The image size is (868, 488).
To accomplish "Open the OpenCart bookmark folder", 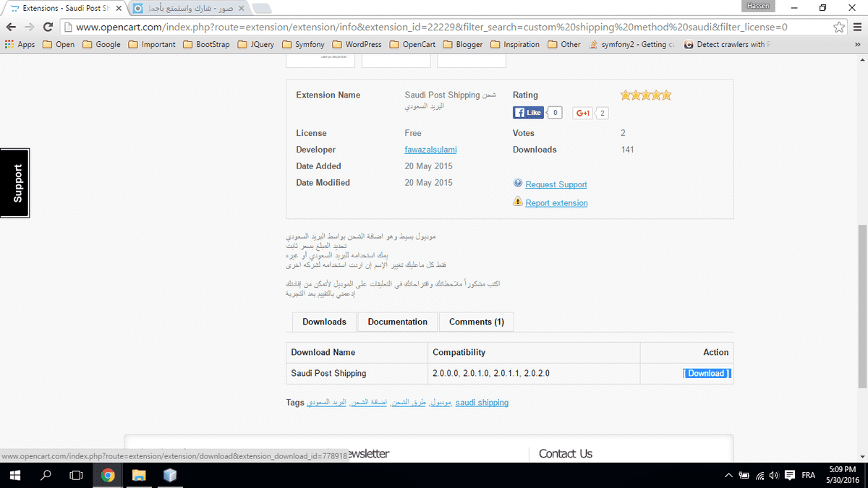I will coord(412,44).
